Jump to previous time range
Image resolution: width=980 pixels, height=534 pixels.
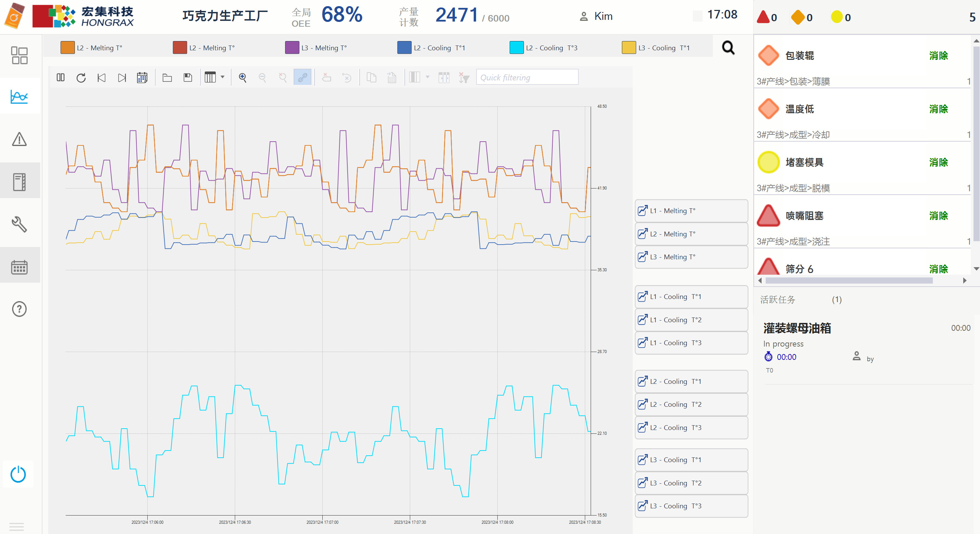click(x=101, y=78)
